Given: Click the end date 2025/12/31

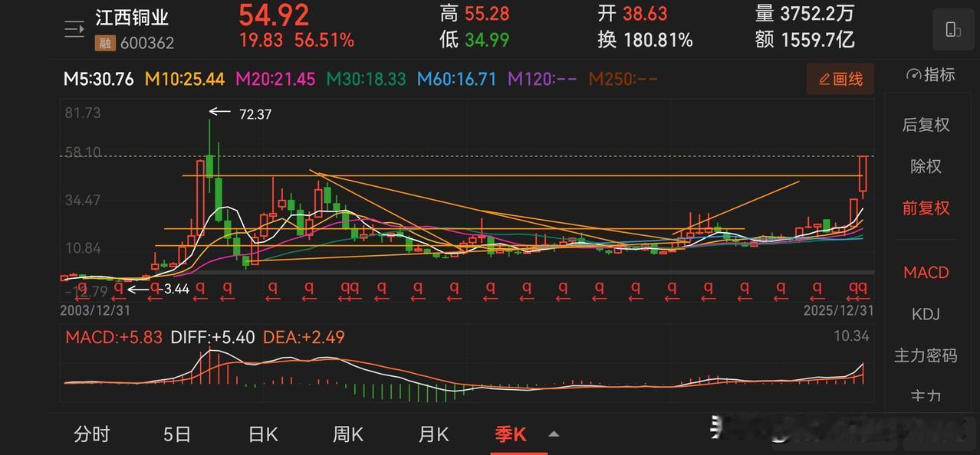Looking at the screenshot, I should pos(838,311).
